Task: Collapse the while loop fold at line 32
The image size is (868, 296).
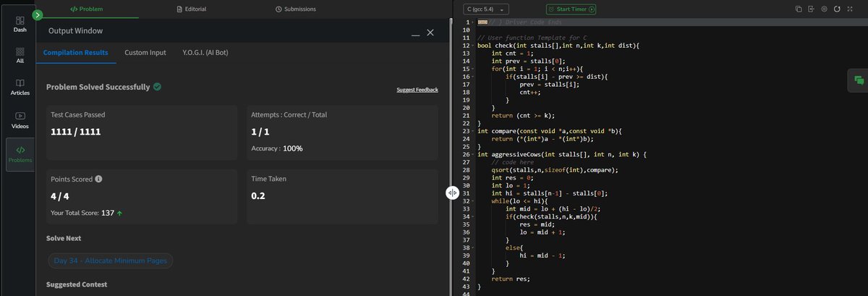Action: coord(473,200)
